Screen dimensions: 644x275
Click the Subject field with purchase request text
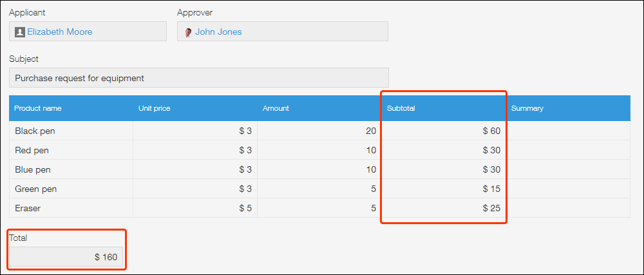tap(198, 78)
